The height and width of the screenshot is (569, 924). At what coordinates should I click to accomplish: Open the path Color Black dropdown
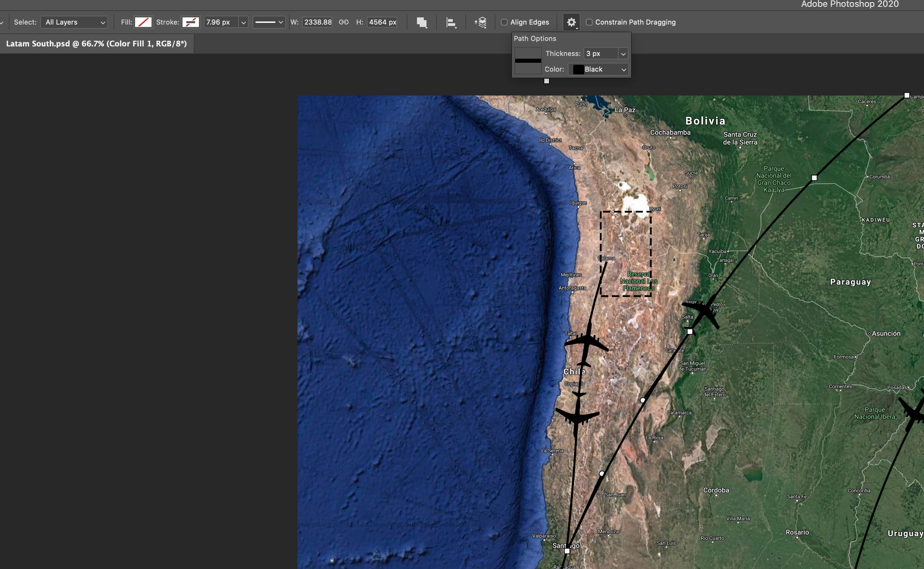tap(598, 69)
